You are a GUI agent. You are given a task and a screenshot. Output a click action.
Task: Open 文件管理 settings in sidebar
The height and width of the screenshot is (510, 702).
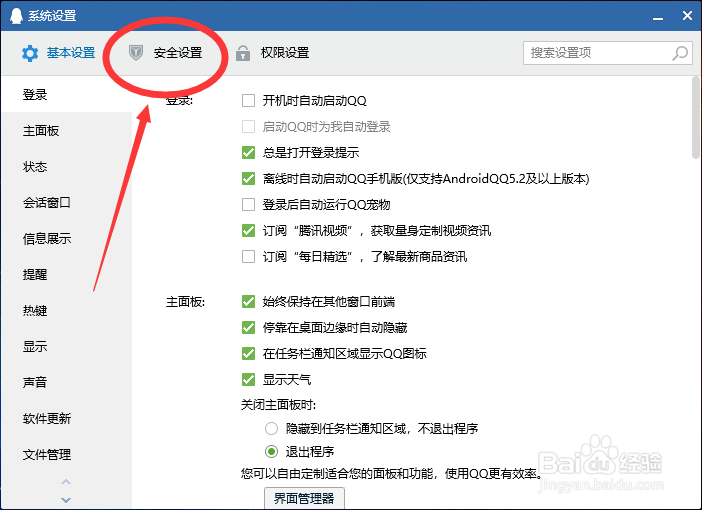click(66, 454)
